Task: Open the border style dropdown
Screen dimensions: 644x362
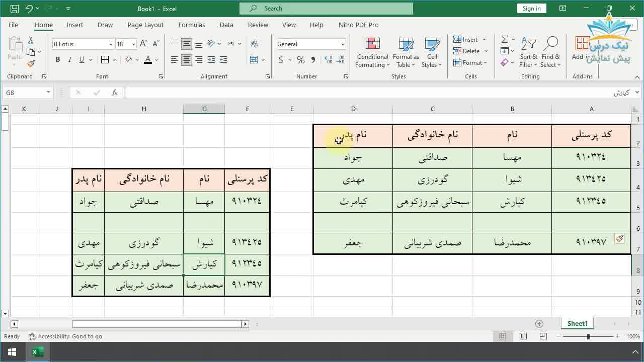Action: tap(113, 59)
